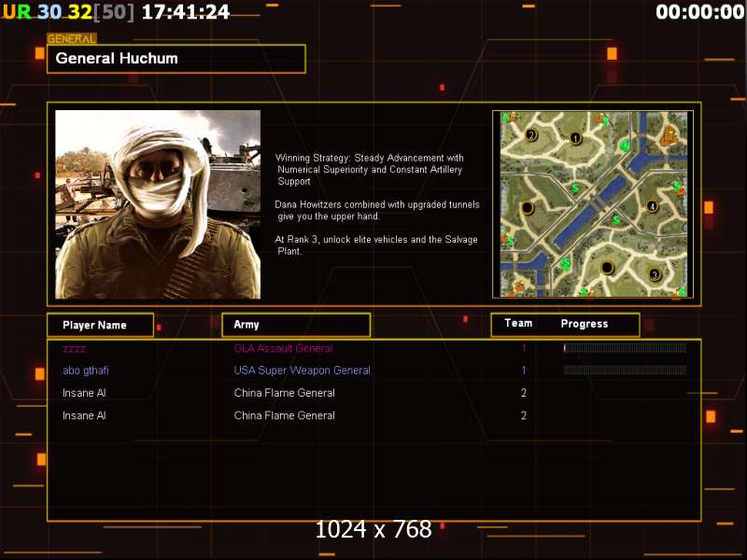The width and height of the screenshot is (747, 560).
Task: Select player name 'zzzz'
Action: (75, 349)
